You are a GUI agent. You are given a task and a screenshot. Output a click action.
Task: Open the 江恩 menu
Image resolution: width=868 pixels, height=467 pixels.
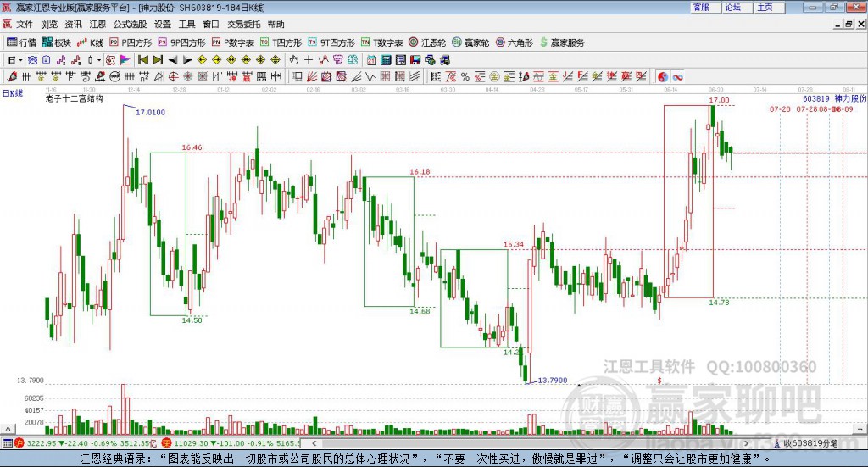click(97, 25)
